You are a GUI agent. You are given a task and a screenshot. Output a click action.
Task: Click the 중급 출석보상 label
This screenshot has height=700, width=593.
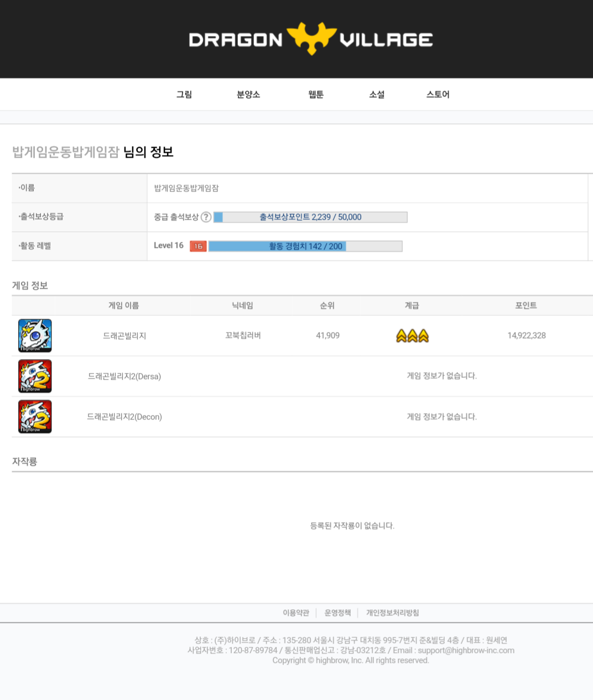[176, 217]
